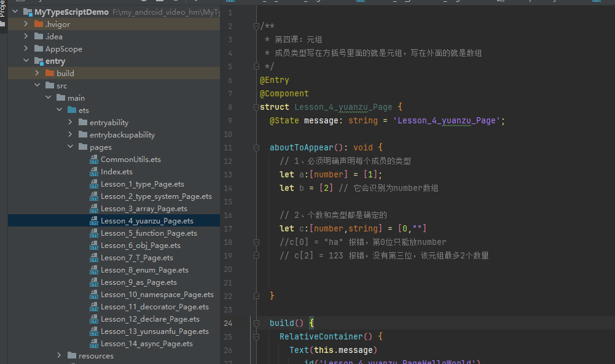This screenshot has height=364, width=615.
Task: Click the blue ets folder icon
Action: tap(72, 110)
